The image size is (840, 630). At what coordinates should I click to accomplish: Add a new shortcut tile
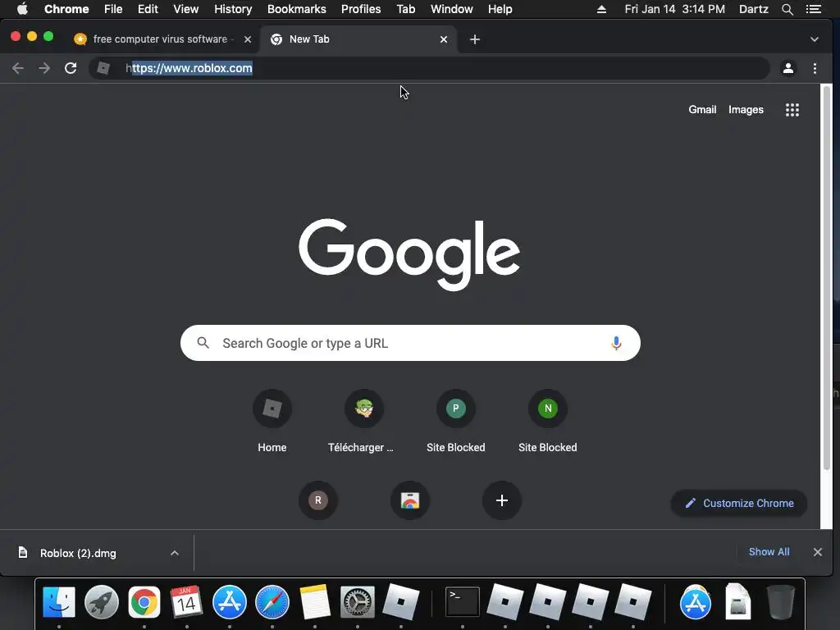(502, 500)
